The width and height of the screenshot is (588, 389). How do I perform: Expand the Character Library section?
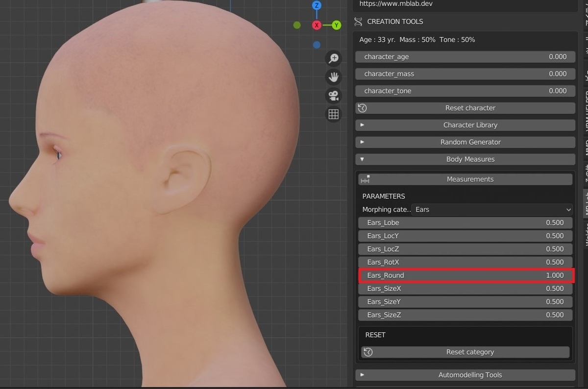465,125
